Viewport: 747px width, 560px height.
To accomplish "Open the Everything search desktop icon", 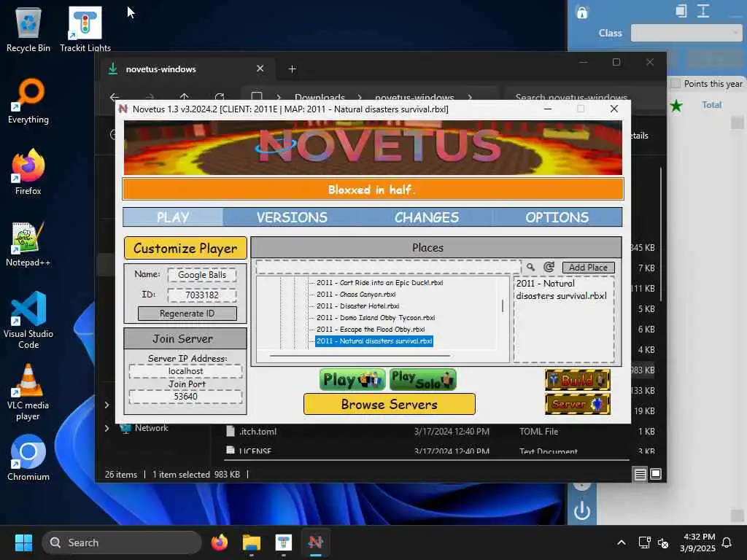I will [x=28, y=101].
